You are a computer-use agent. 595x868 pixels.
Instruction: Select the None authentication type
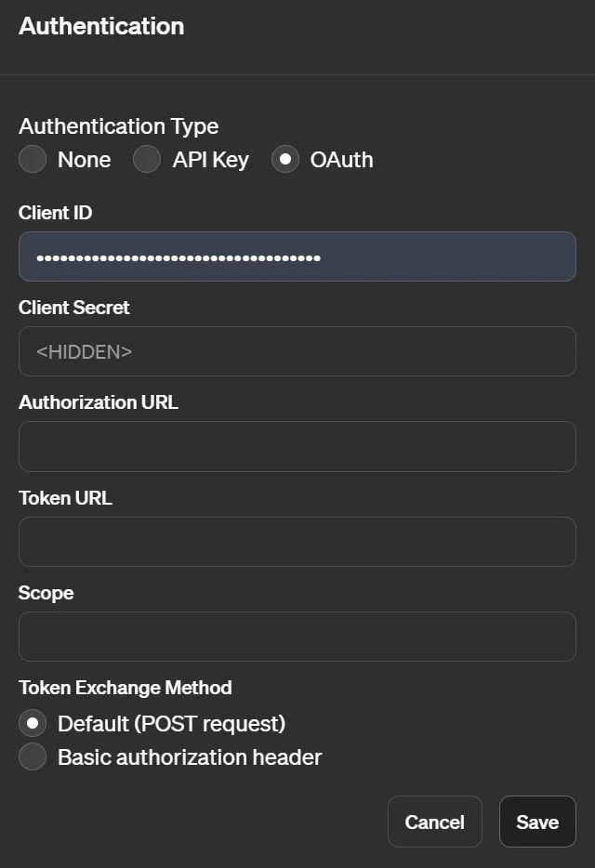click(x=33, y=160)
